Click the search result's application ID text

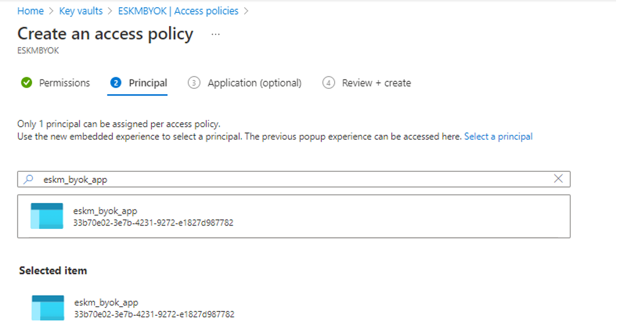point(153,223)
